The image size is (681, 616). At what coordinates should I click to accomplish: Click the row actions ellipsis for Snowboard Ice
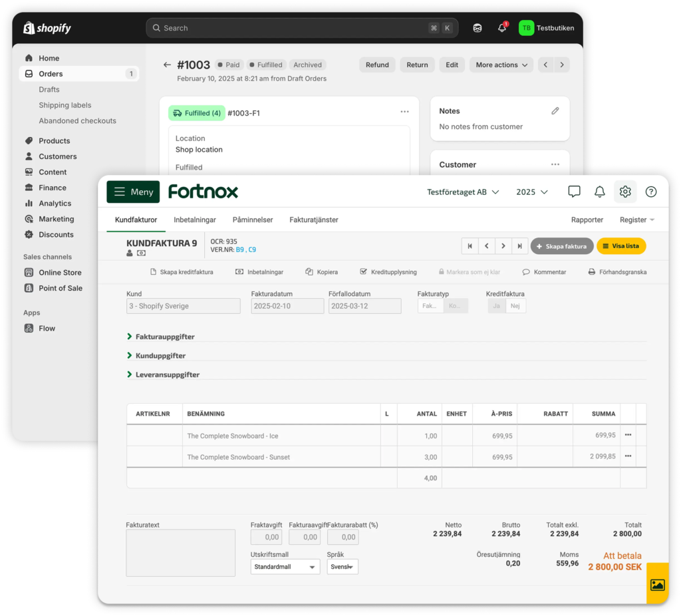627,434
